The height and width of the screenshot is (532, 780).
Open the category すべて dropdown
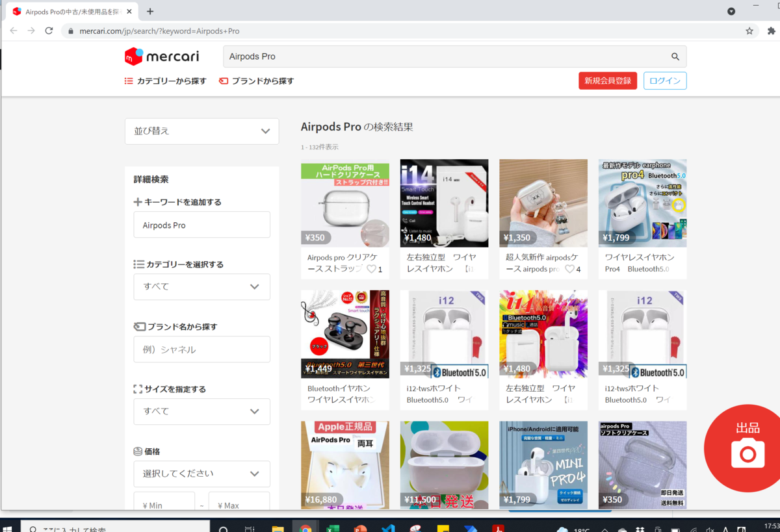pyautogui.click(x=201, y=286)
